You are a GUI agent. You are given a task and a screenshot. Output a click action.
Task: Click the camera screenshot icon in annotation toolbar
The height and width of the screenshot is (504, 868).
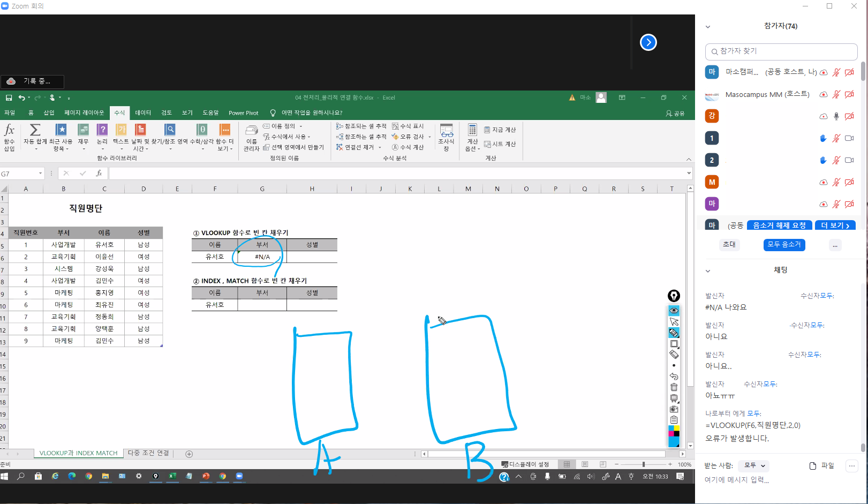point(674,409)
